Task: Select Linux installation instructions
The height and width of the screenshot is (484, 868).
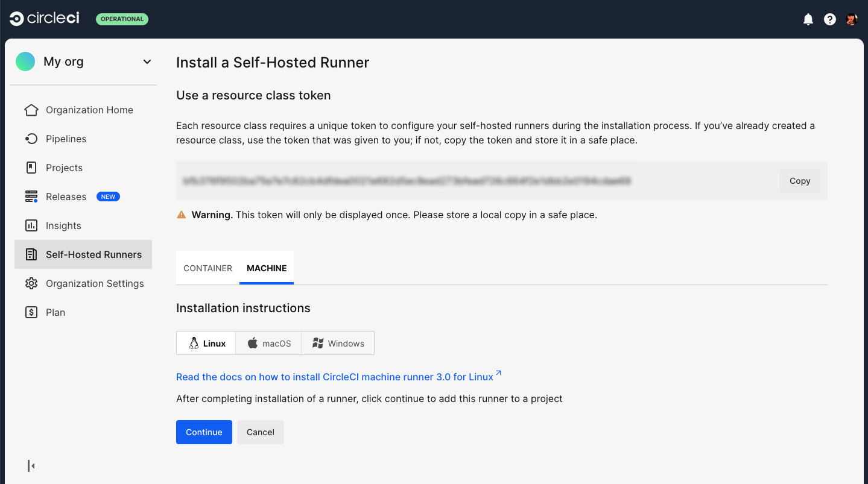Action: click(x=206, y=343)
